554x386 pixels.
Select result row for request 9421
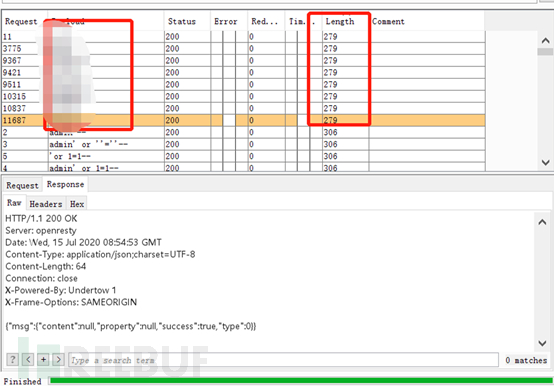click(243, 72)
